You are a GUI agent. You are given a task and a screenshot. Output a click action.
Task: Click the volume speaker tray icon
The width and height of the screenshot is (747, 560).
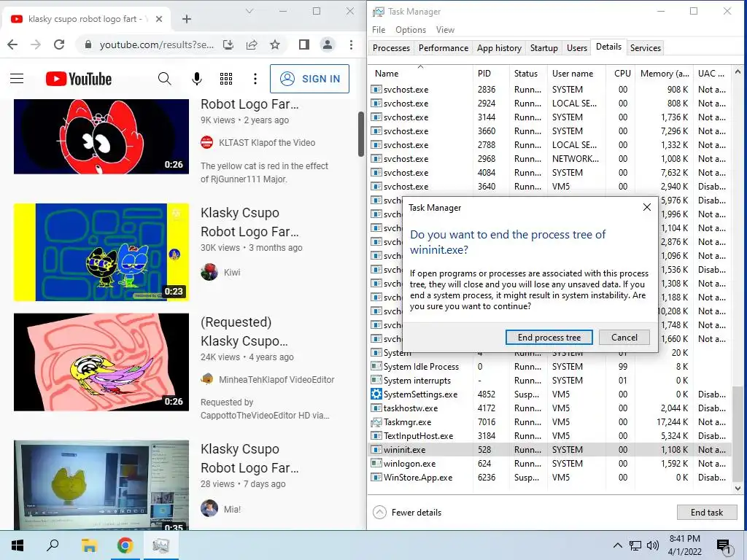click(x=653, y=545)
